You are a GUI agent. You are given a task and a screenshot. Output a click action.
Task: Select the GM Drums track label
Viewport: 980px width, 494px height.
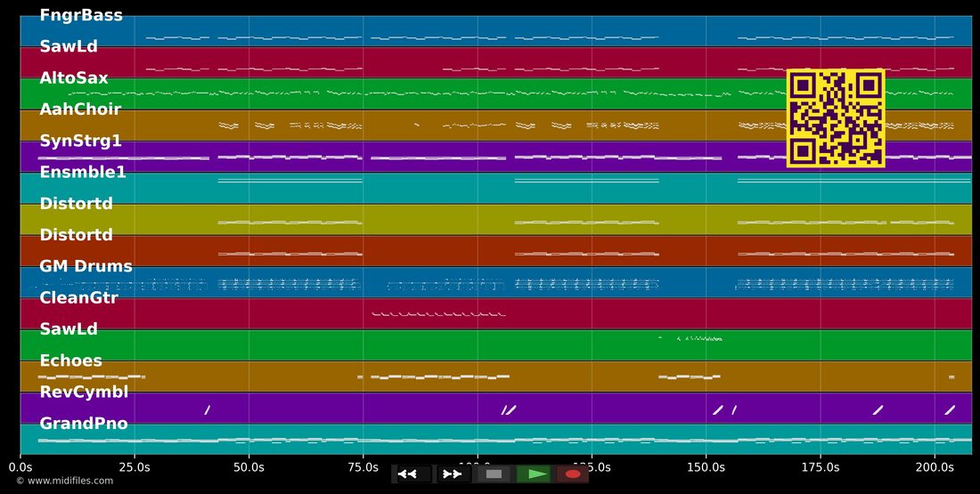click(x=86, y=267)
